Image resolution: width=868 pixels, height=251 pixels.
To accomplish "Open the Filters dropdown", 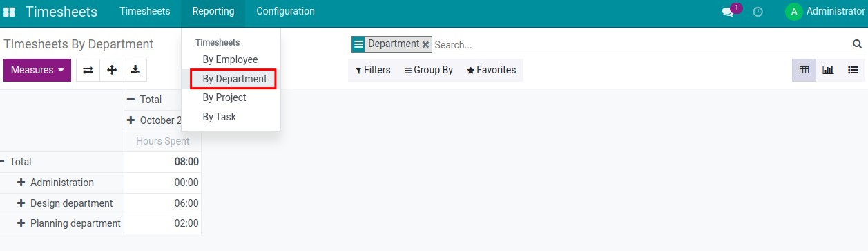I will (373, 70).
